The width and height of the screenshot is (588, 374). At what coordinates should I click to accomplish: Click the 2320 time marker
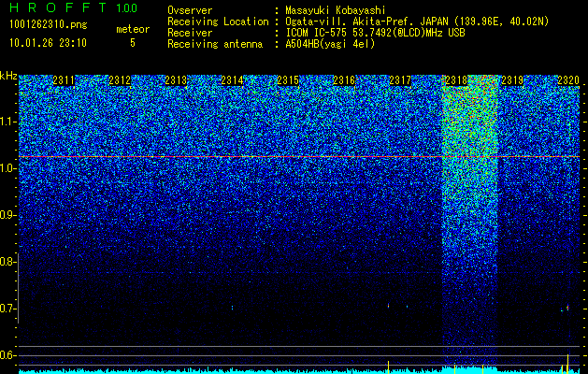[x=568, y=80]
